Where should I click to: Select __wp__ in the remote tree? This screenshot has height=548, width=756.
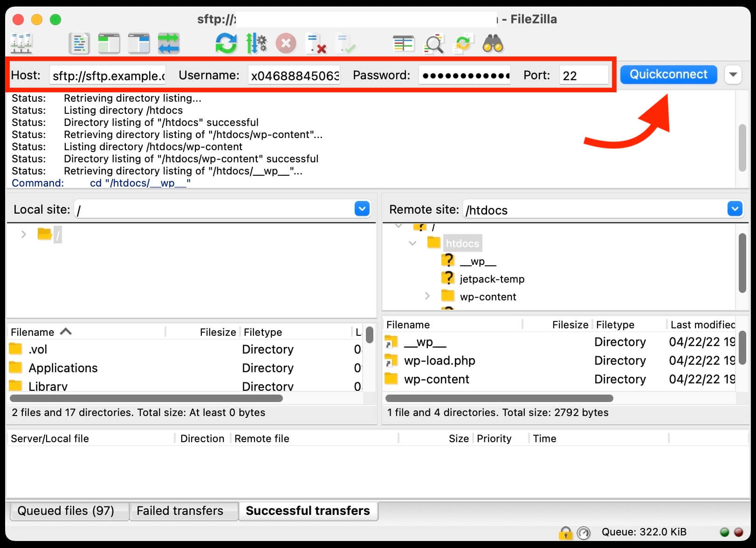point(478,261)
